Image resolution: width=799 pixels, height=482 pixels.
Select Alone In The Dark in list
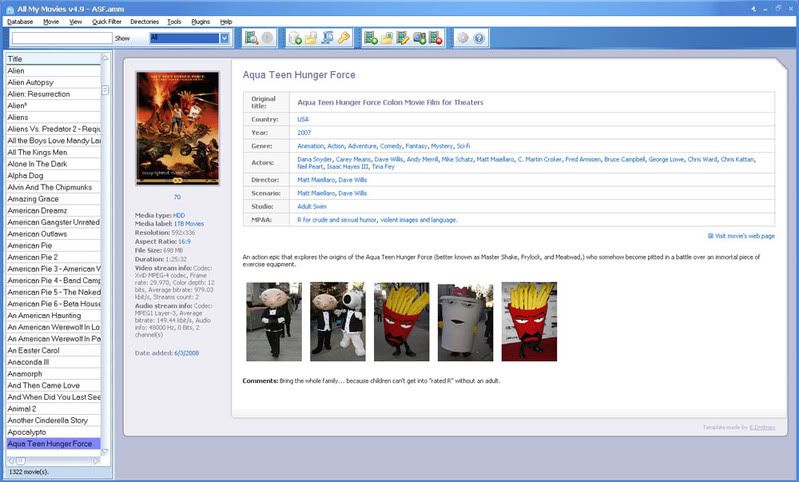click(53, 164)
